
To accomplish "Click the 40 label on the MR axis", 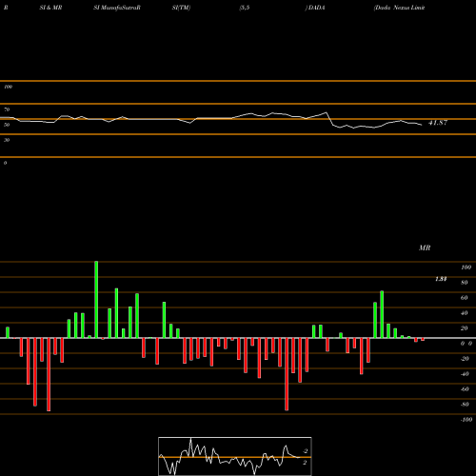I will click(465, 313).
